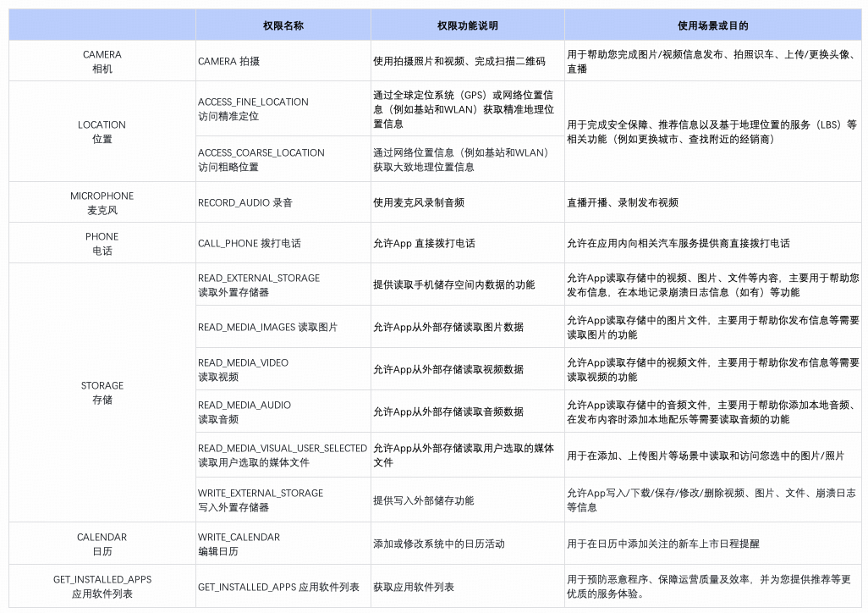Click READ_MEDIA_VISUAL_USER_SELECTED cell
The image size is (868, 613).
283,455
